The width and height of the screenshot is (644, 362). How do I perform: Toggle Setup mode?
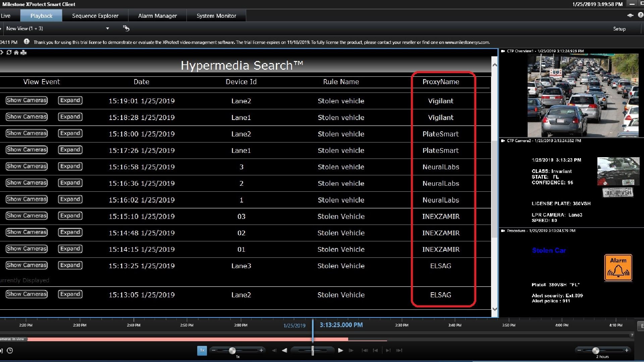click(x=619, y=29)
